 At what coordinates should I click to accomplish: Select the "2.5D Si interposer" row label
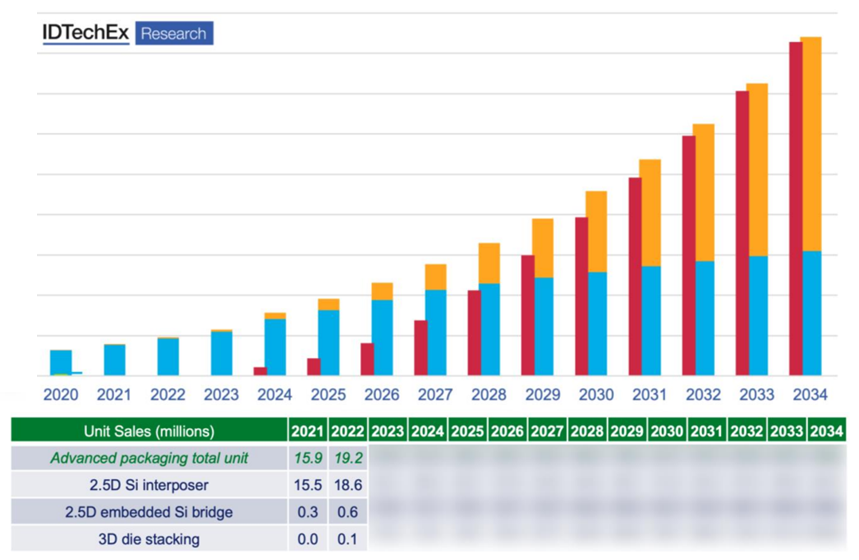click(x=149, y=485)
